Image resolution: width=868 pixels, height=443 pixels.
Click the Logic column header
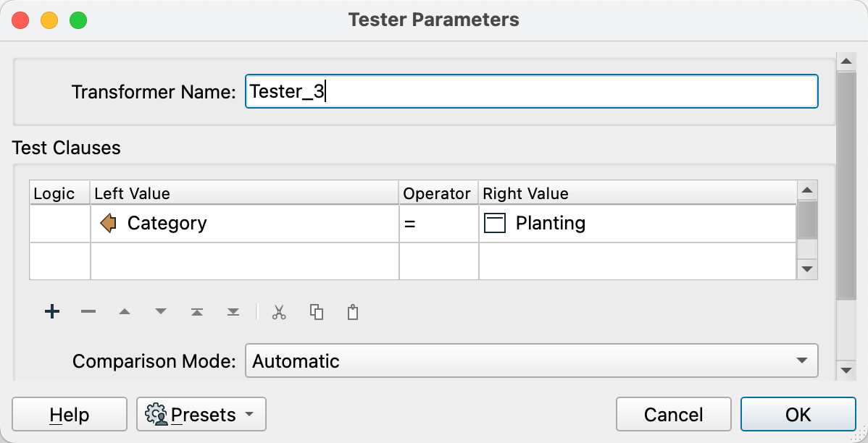click(60, 193)
